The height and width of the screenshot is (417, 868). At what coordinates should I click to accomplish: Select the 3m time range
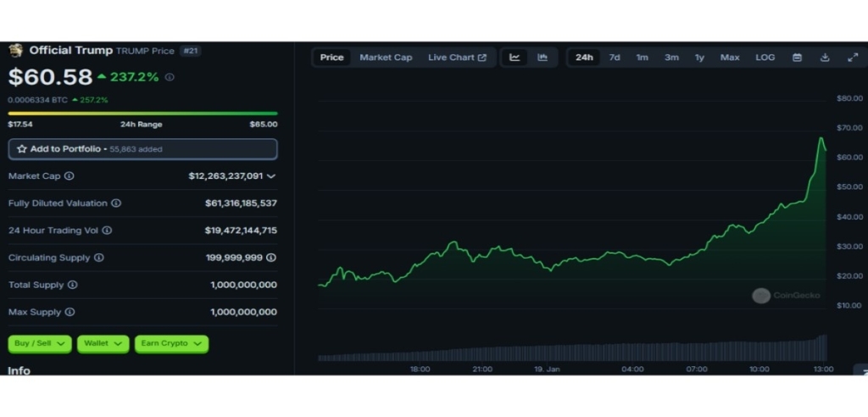click(671, 58)
